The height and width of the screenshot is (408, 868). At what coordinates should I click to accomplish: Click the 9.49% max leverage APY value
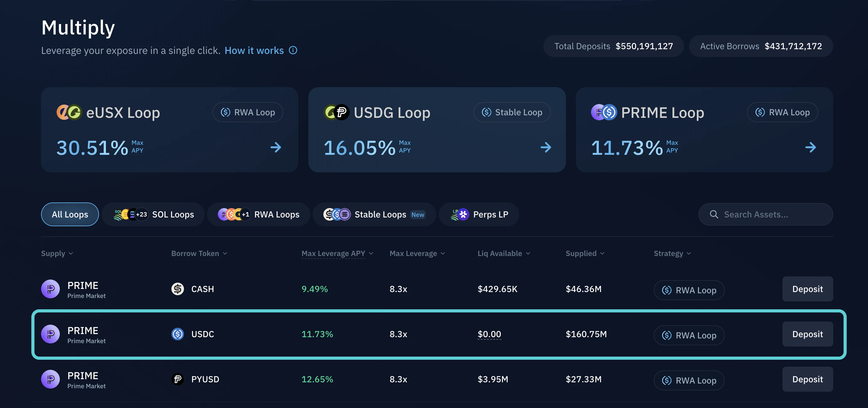click(x=315, y=289)
